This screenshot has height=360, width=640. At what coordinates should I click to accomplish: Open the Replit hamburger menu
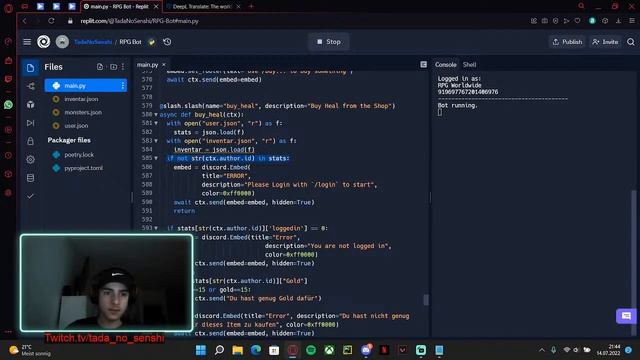click(x=27, y=42)
